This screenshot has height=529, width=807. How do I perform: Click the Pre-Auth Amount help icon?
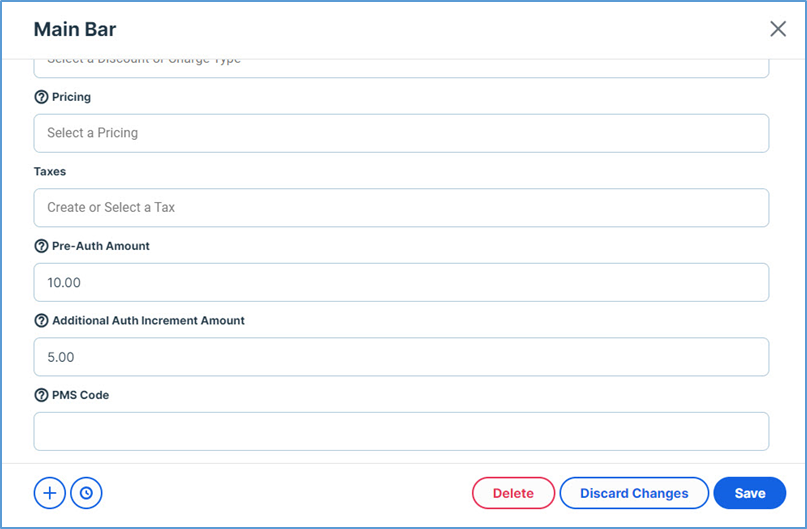(x=41, y=246)
